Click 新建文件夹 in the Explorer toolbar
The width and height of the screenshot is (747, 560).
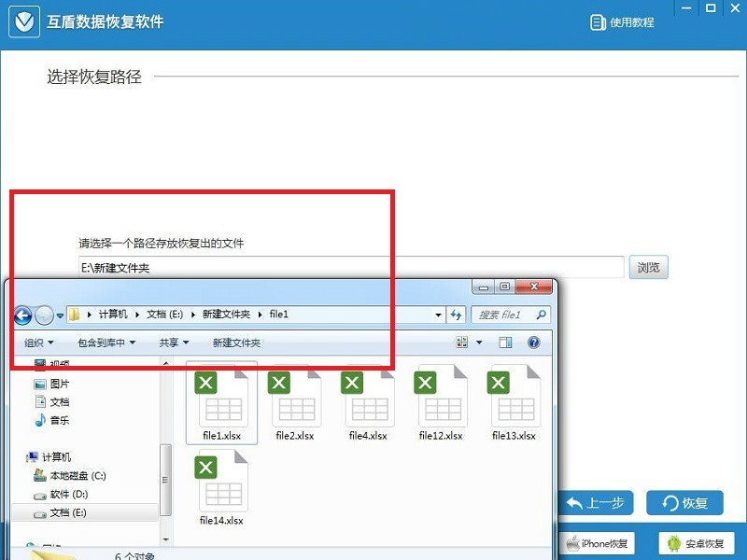click(236, 343)
